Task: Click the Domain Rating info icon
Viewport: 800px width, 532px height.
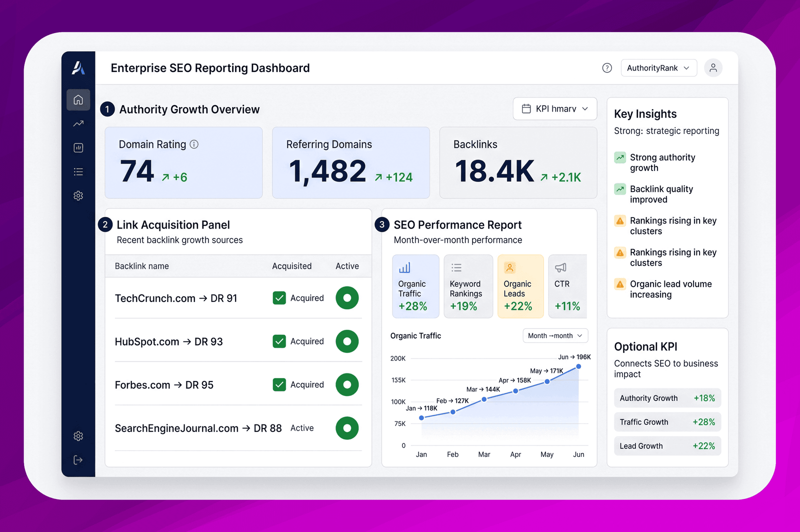Action: tap(194, 144)
